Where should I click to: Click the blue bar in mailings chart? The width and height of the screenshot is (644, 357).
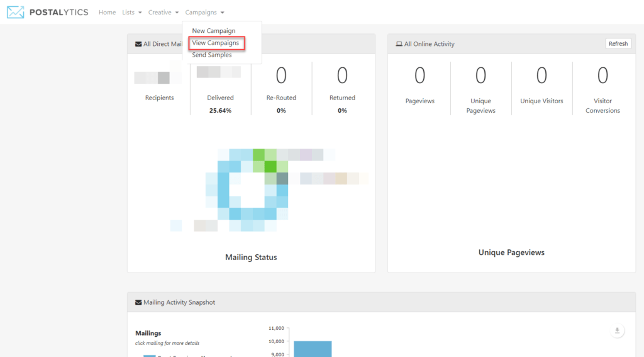[x=313, y=349]
